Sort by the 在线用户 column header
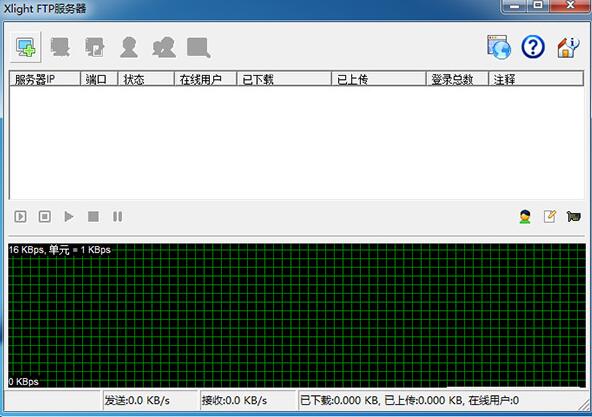The width and height of the screenshot is (592, 417). 205,79
